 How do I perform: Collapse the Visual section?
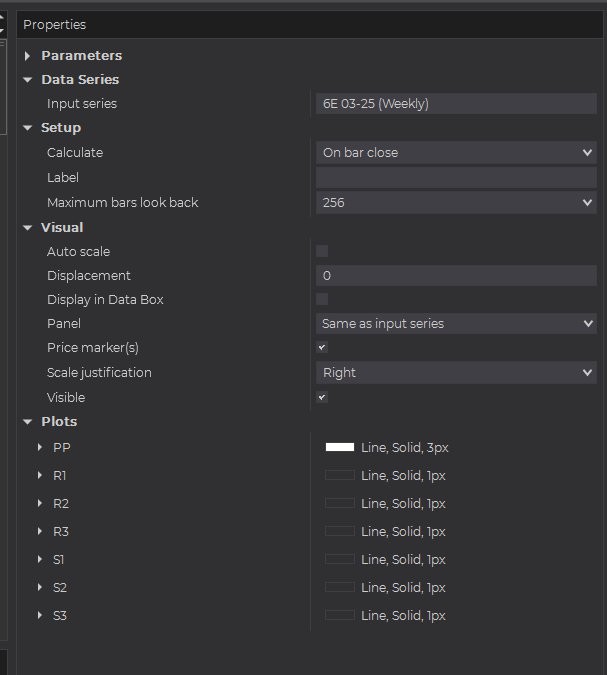(28, 228)
